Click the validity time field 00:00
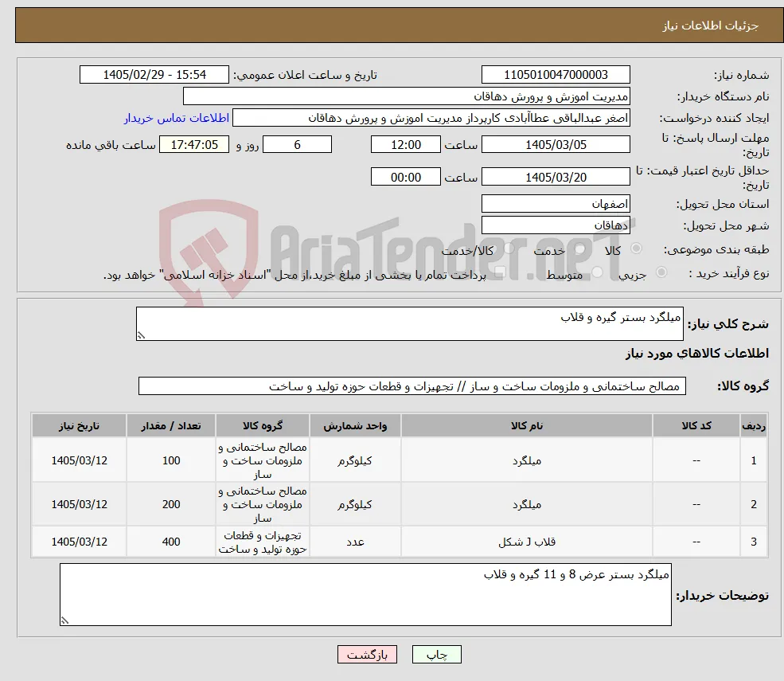 405,177
